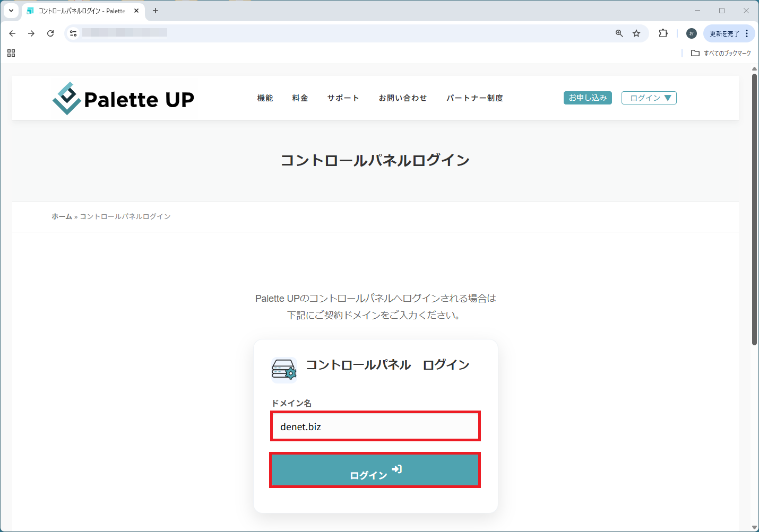
Task: Minimize the browser window
Action: pyautogui.click(x=697, y=11)
